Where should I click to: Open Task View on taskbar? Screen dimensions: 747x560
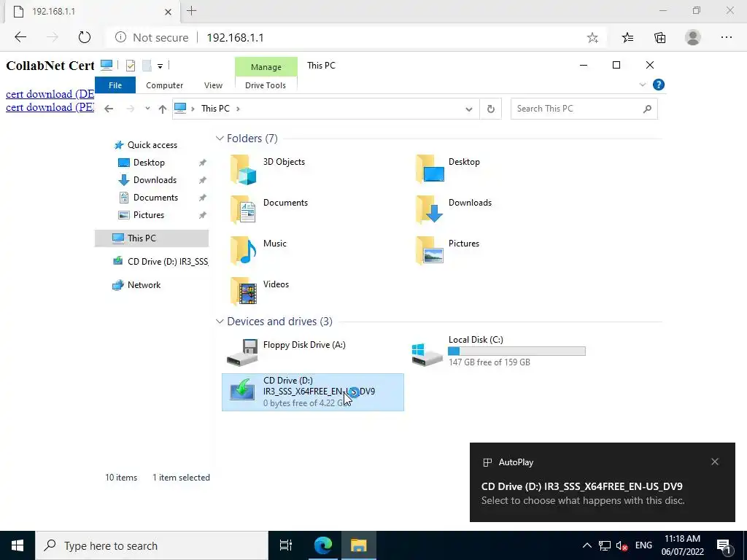(286, 545)
